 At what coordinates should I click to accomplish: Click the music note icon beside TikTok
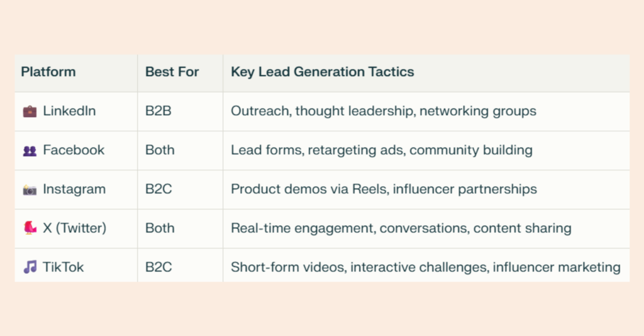click(30, 267)
